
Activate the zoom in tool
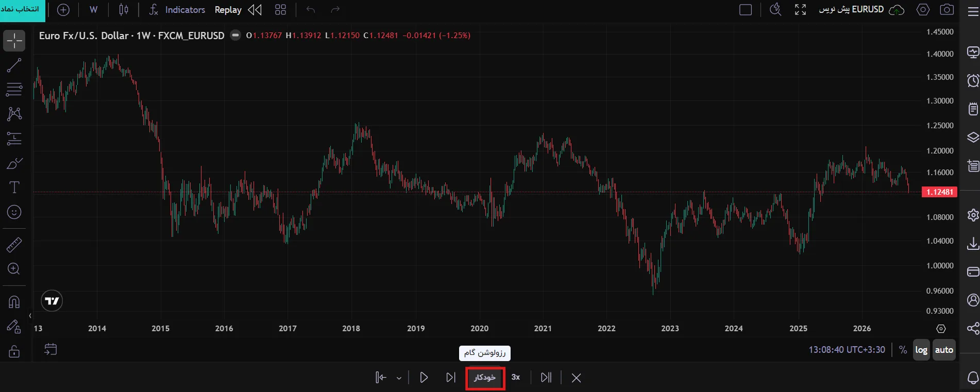[x=14, y=269]
